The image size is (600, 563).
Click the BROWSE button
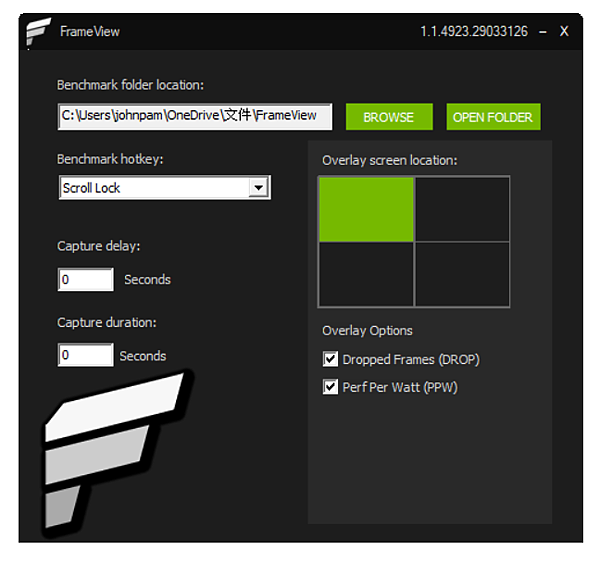(389, 117)
